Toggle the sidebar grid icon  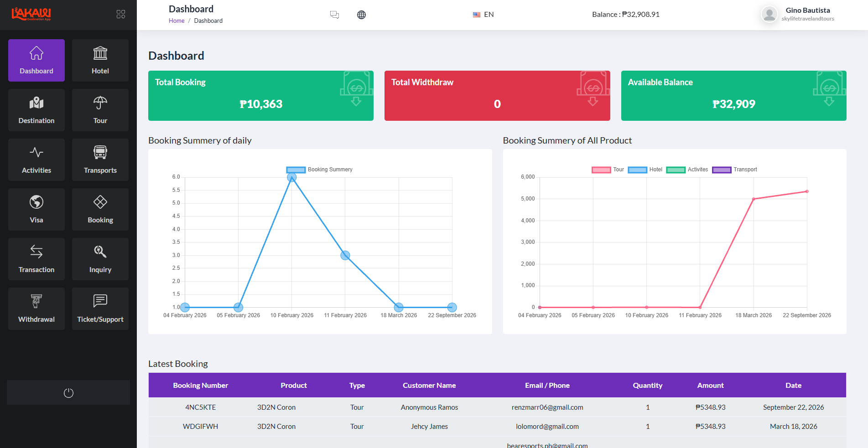pos(121,14)
